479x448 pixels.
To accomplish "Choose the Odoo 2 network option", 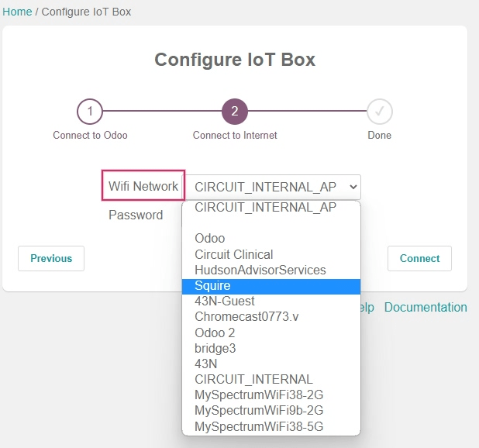I will [x=215, y=333].
